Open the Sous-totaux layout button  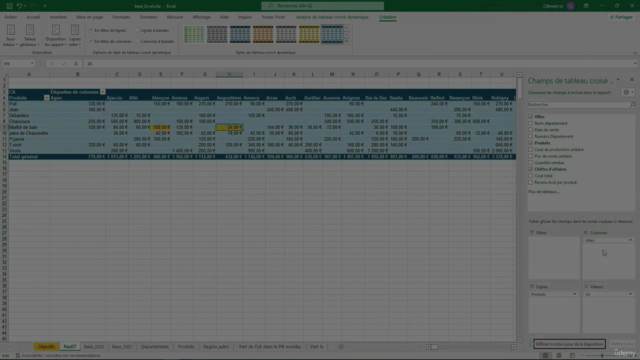[x=11, y=36]
